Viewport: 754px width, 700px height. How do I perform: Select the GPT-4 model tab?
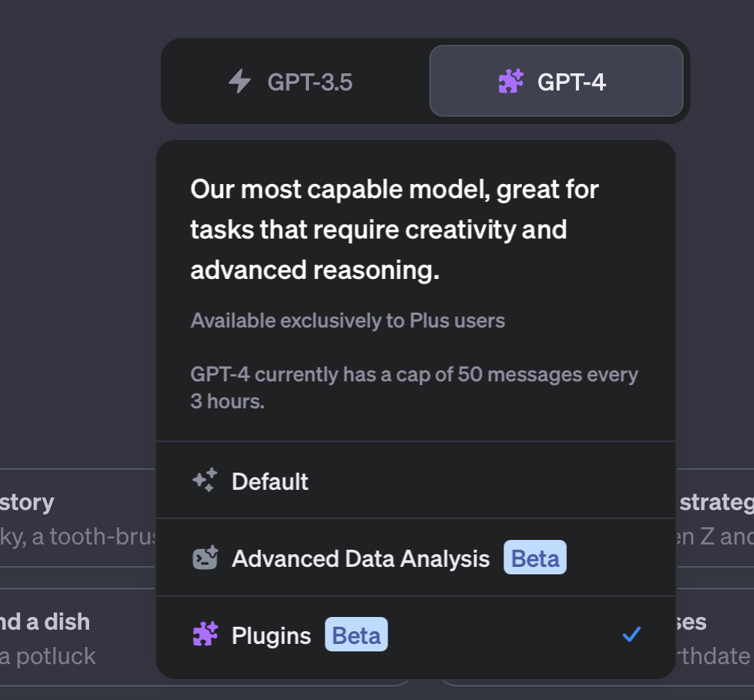[557, 81]
